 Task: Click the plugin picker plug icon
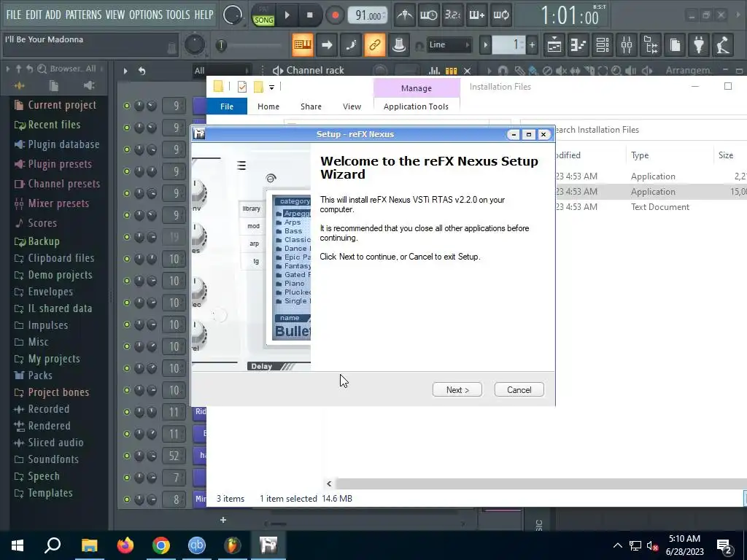coord(699,45)
